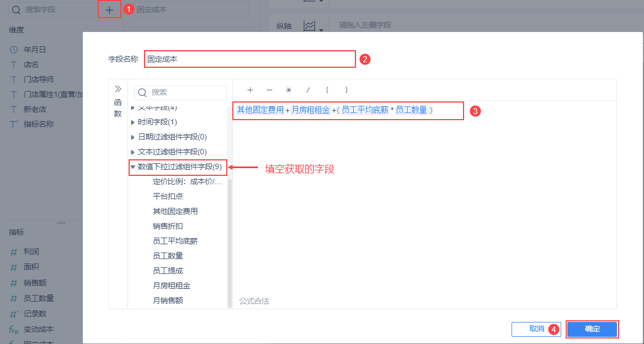
Task: Select the 员工提成 field
Action: click(x=167, y=270)
